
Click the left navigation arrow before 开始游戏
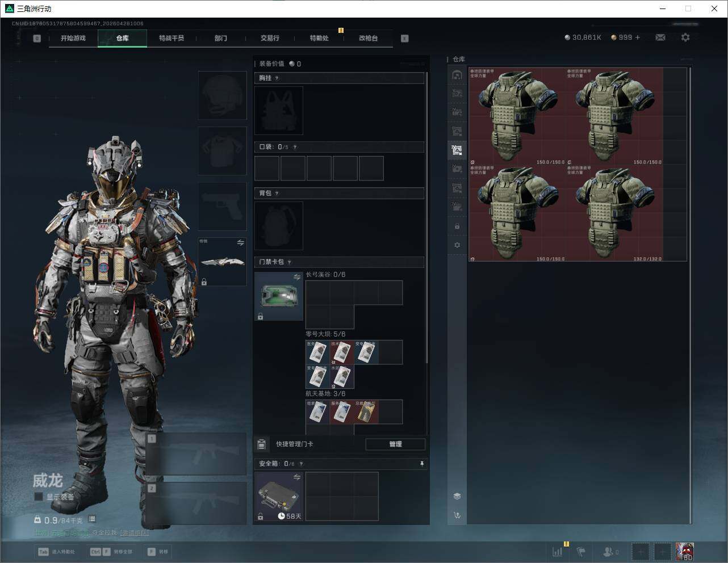coord(37,38)
